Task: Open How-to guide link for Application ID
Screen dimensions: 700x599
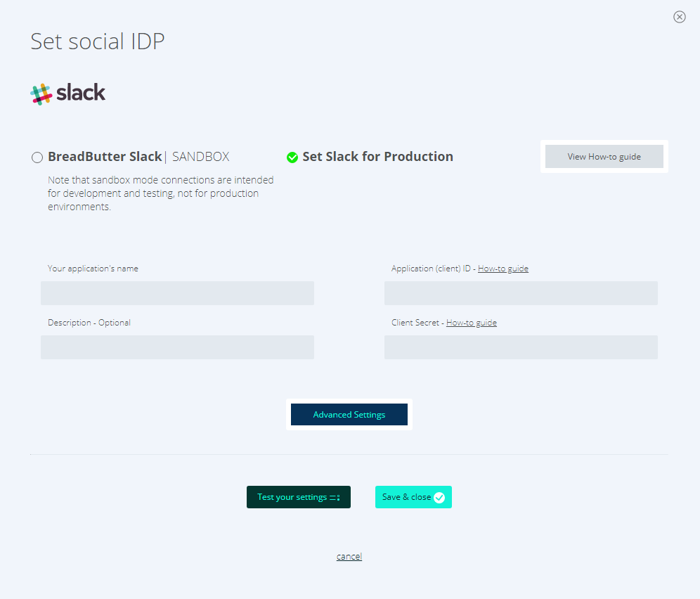Action: click(x=503, y=269)
